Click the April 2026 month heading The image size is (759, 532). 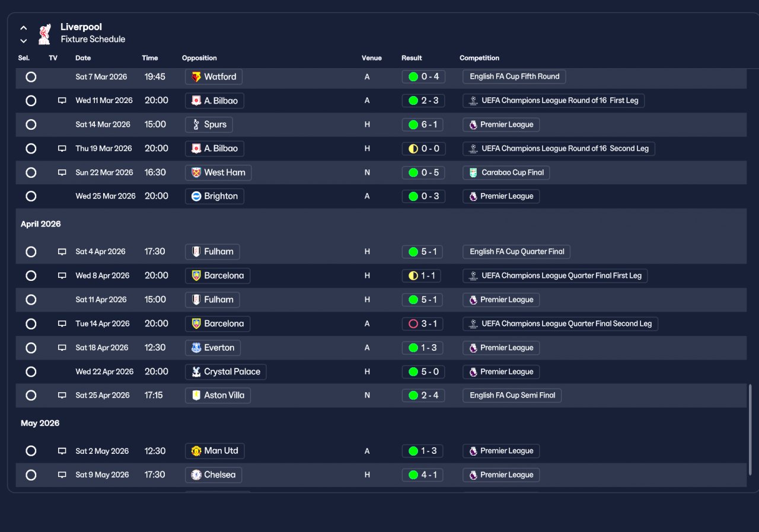[41, 224]
